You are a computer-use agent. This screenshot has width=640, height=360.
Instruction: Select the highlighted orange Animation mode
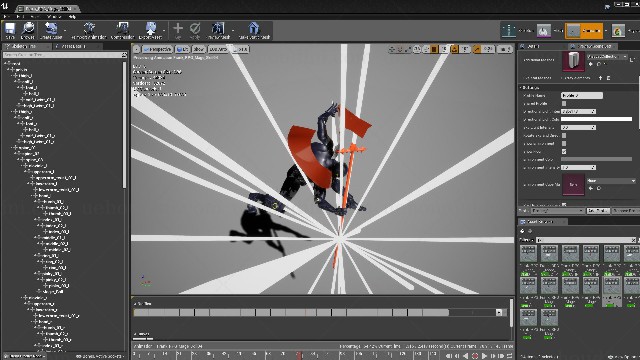click(584, 31)
